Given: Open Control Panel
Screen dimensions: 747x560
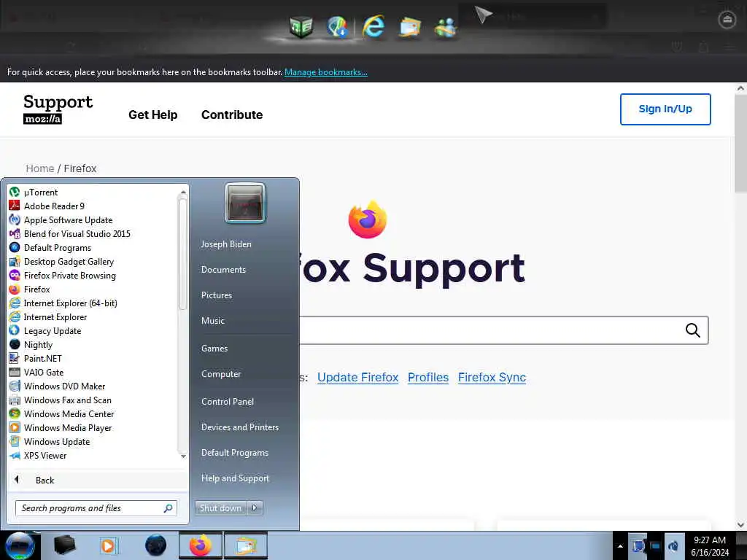Looking at the screenshot, I should click(x=228, y=402).
